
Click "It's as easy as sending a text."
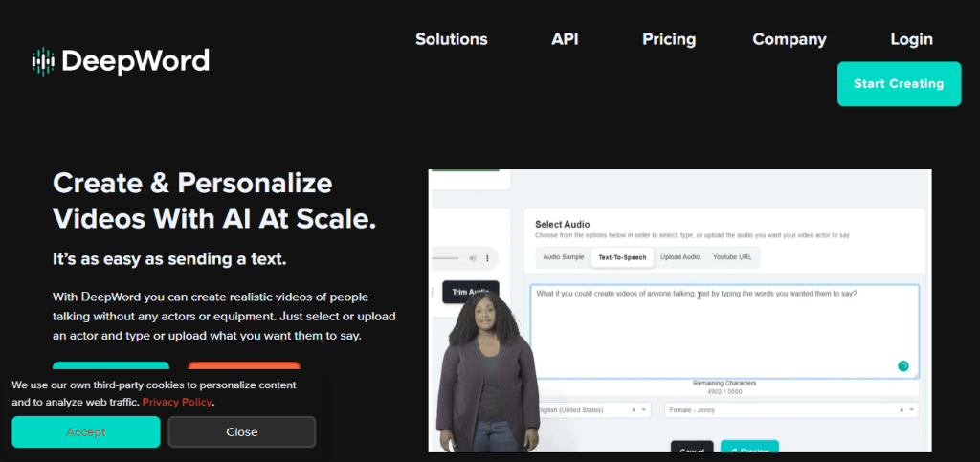[169, 260]
